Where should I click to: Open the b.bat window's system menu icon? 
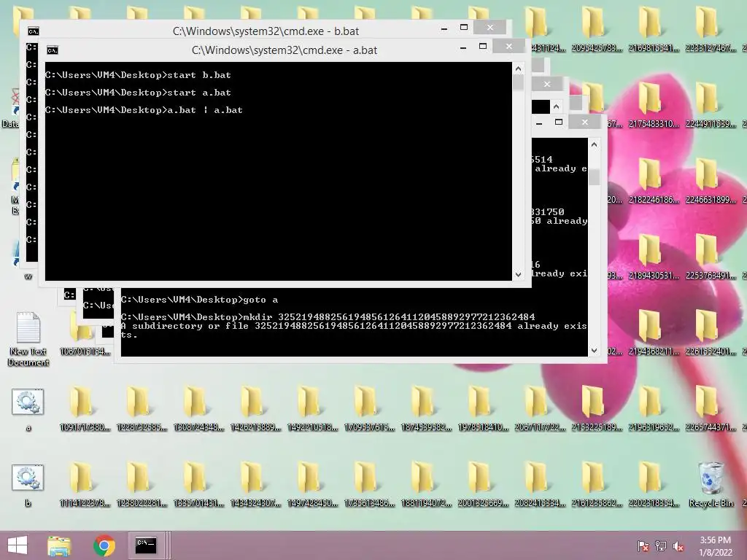[34, 31]
